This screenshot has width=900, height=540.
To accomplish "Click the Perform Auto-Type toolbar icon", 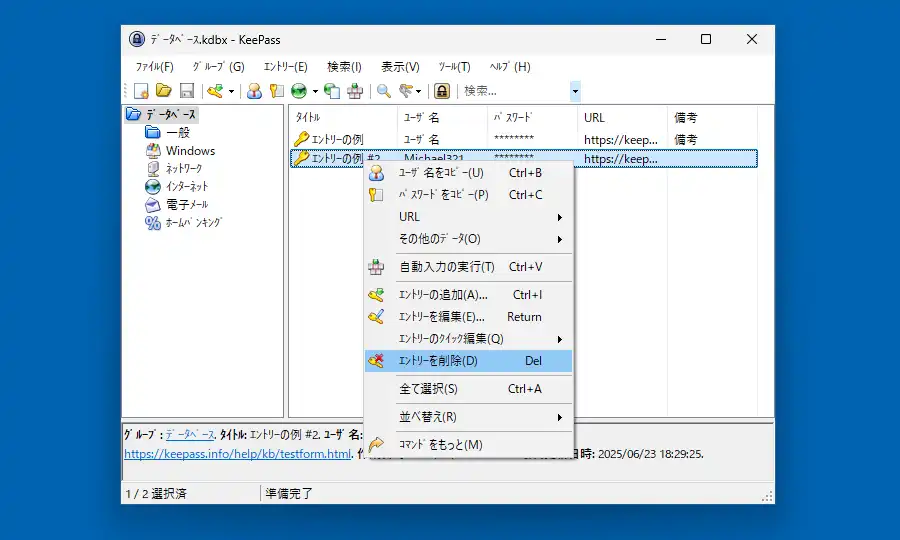I will (x=355, y=91).
